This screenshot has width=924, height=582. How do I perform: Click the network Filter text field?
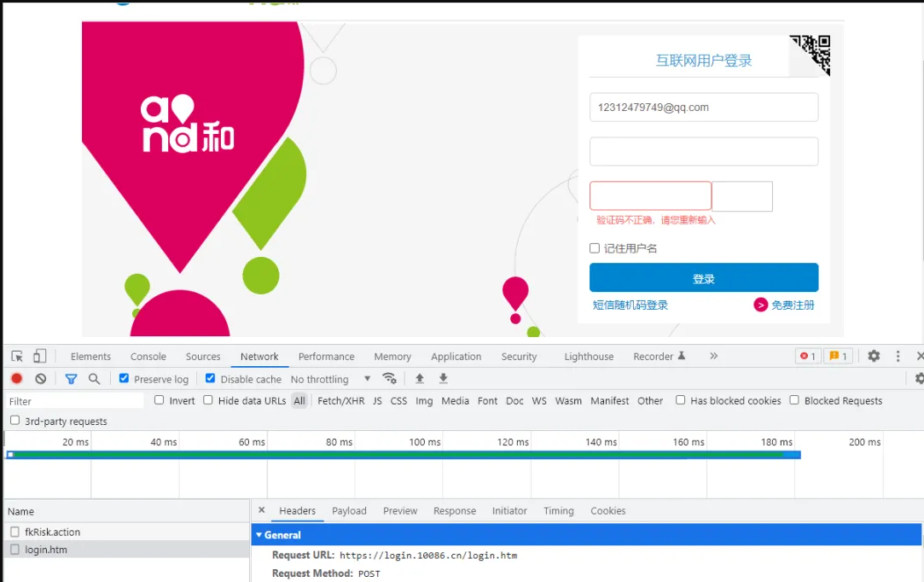(x=74, y=401)
